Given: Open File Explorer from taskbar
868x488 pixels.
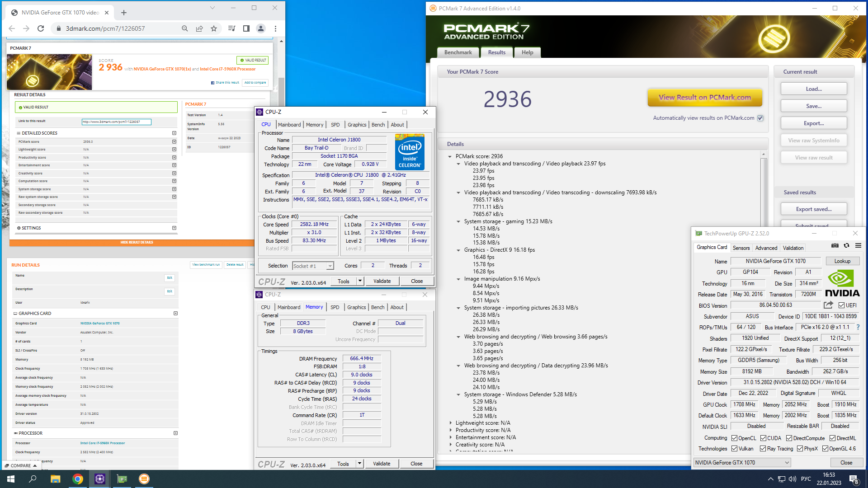Looking at the screenshot, I should tap(55, 479).
